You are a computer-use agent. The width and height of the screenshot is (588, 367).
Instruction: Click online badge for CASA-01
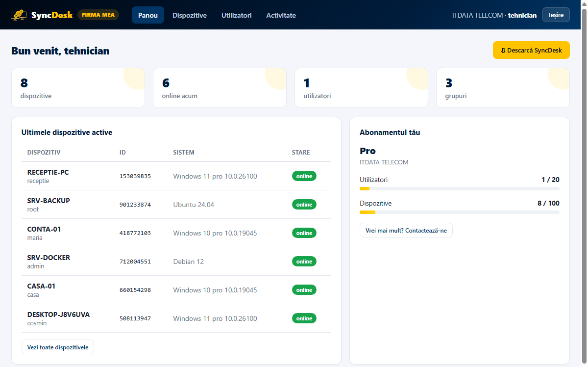point(304,290)
